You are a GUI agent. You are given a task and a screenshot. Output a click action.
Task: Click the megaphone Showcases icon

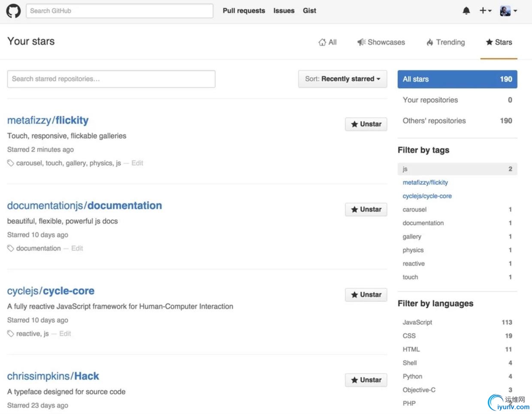[x=361, y=42]
